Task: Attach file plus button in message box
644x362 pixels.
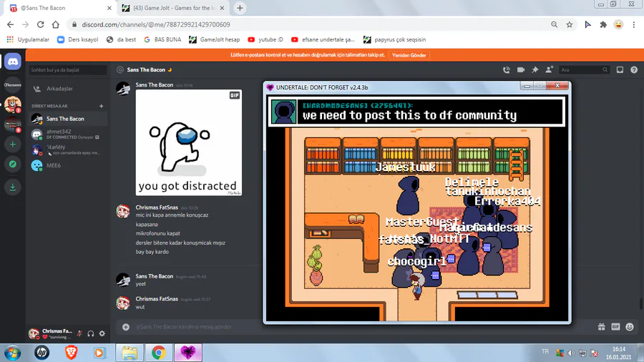Action: pos(126,327)
